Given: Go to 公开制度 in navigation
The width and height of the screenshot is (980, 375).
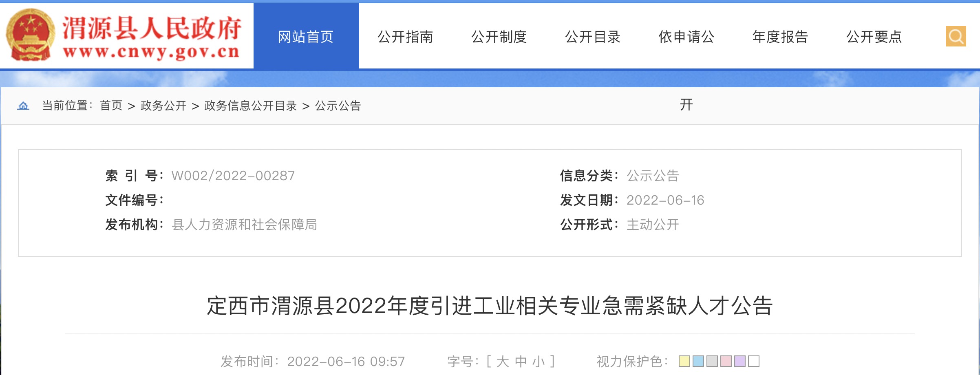Looking at the screenshot, I should (499, 37).
